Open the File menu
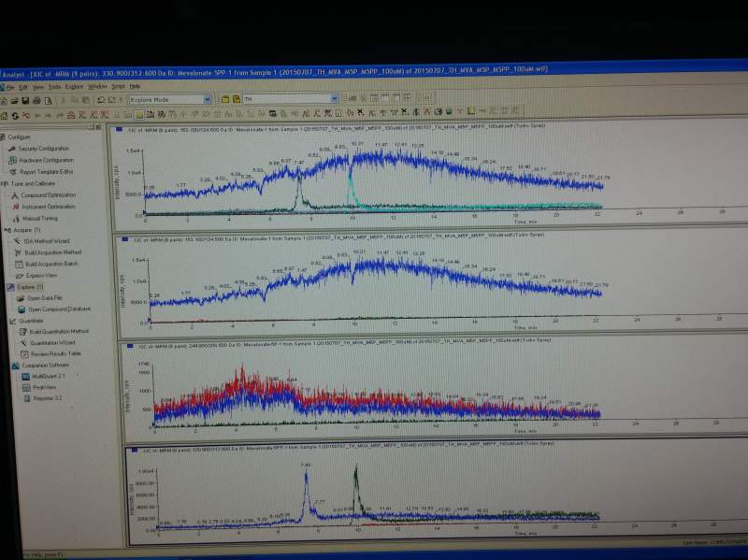This screenshot has height=560, width=748. [x=10, y=88]
